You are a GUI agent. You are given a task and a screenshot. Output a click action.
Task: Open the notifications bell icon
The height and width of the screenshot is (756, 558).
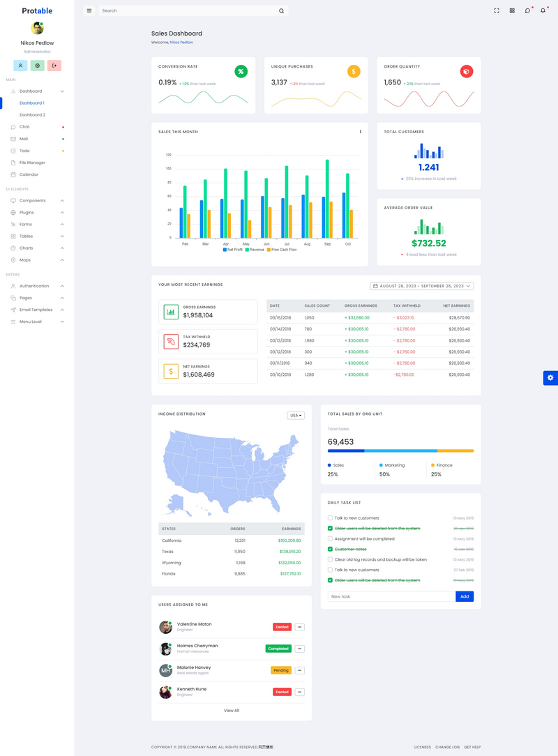click(543, 10)
